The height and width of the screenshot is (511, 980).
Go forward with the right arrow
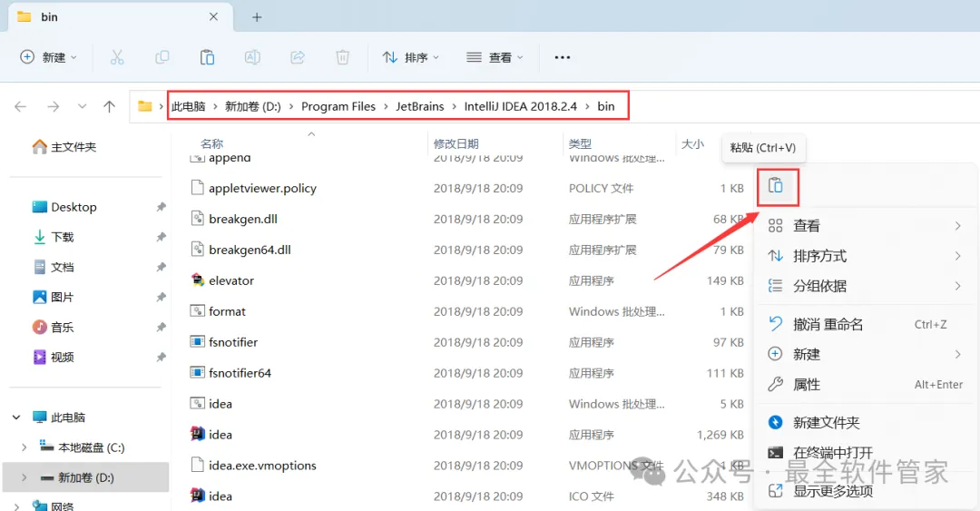54,106
